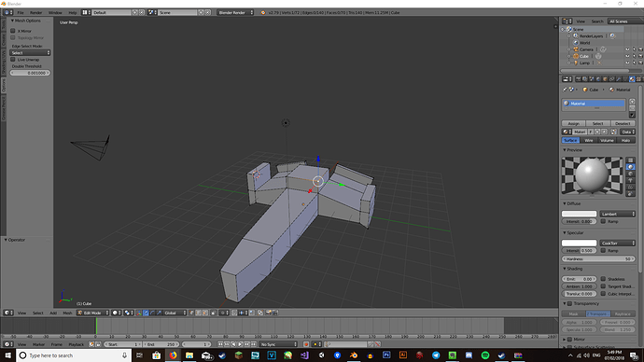Open the Edge Select Mode dropdown

30,53
